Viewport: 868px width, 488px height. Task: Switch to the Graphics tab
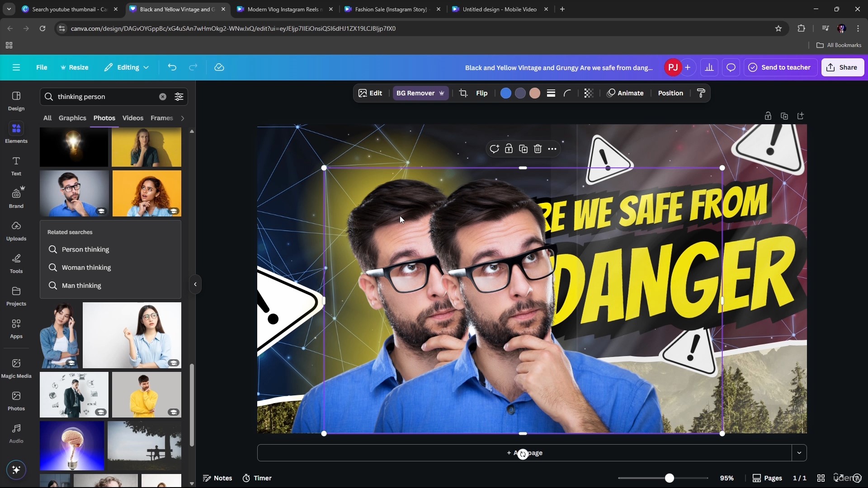(72, 118)
